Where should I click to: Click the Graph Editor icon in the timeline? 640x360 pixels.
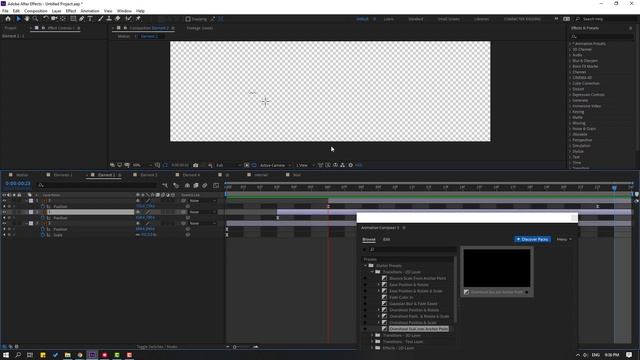click(216, 185)
